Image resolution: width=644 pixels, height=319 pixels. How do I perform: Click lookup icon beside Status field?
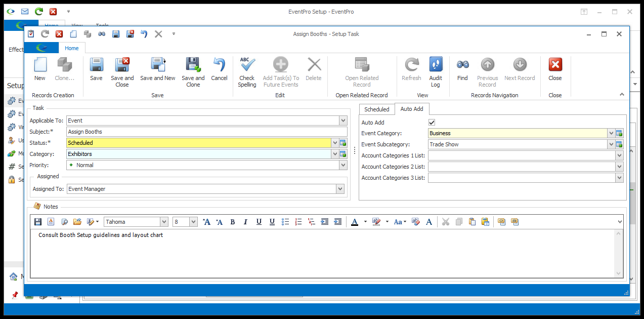[343, 143]
